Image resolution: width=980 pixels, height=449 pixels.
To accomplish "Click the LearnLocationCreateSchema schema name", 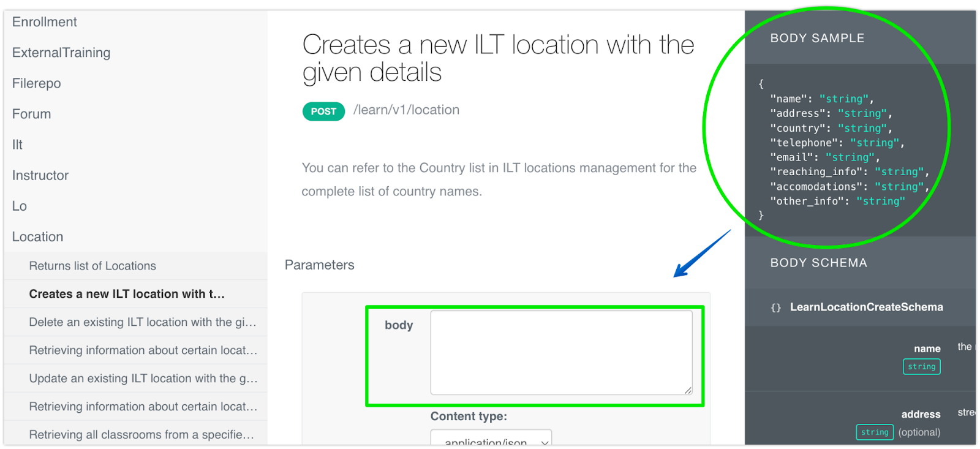I will pyautogui.click(x=866, y=307).
